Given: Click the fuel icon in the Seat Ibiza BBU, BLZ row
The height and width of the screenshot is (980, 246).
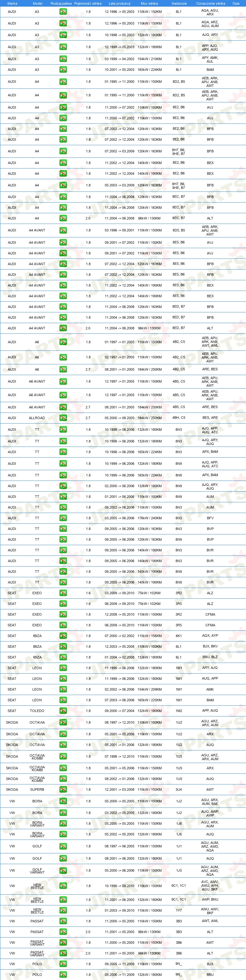Looking at the screenshot, I should [x=63, y=657].
